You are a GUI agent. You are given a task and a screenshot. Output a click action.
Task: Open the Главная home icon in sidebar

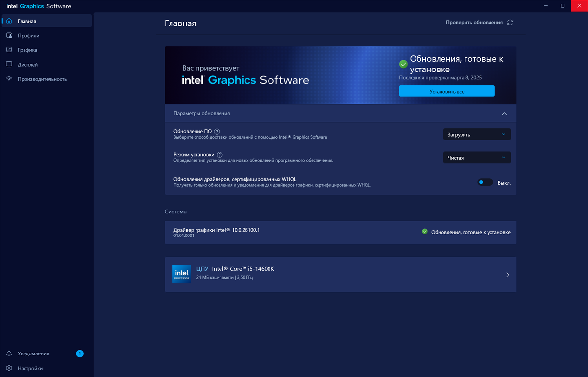(9, 21)
